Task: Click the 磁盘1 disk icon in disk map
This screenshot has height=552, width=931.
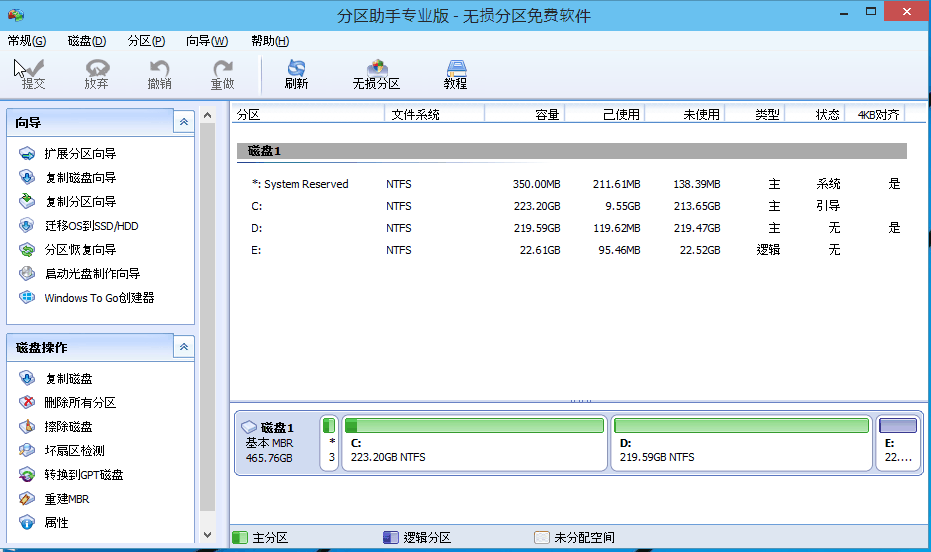Action: click(249, 427)
